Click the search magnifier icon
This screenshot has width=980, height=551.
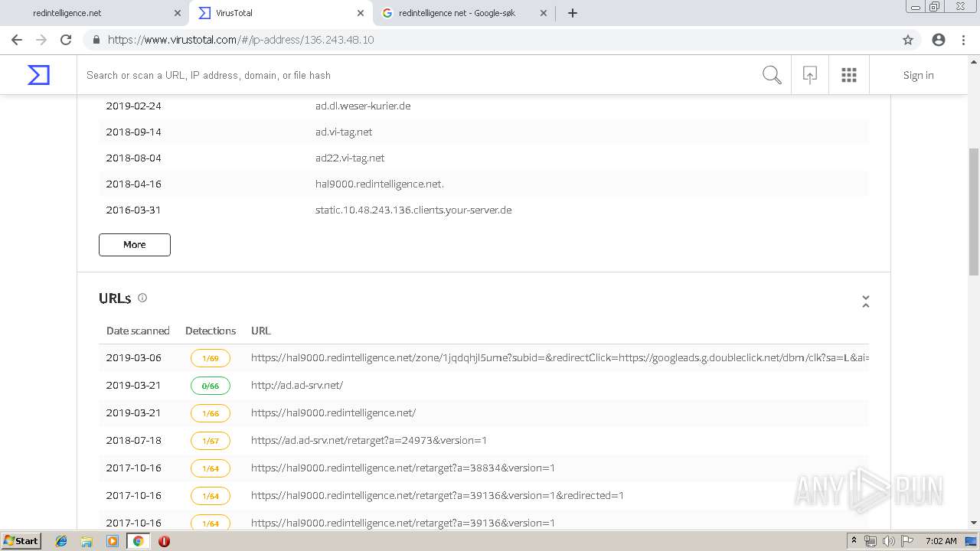pos(772,75)
